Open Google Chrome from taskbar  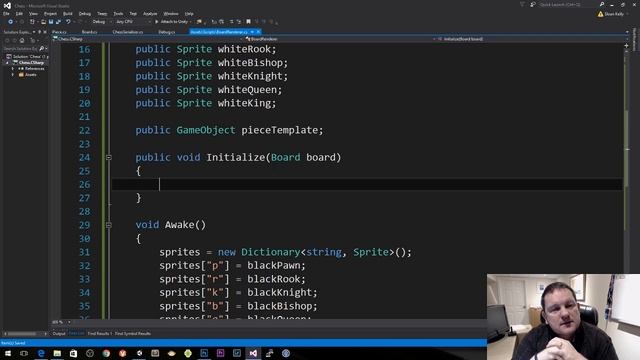(x=106, y=353)
